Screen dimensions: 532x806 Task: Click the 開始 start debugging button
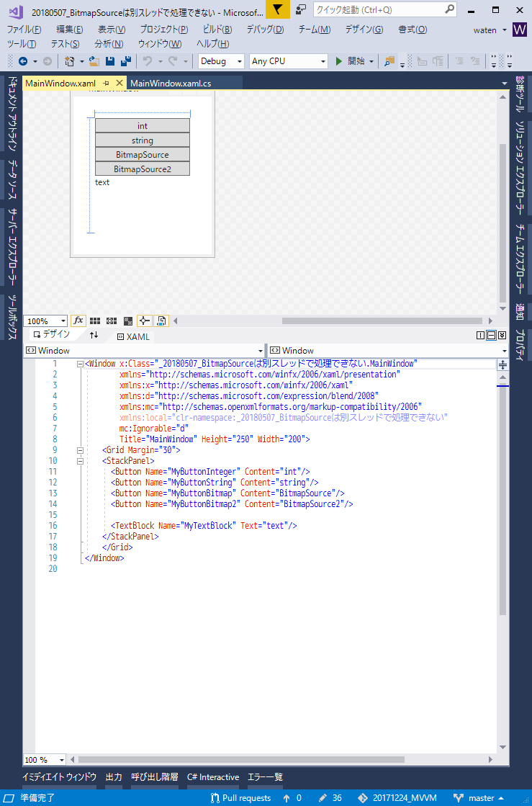[350, 61]
